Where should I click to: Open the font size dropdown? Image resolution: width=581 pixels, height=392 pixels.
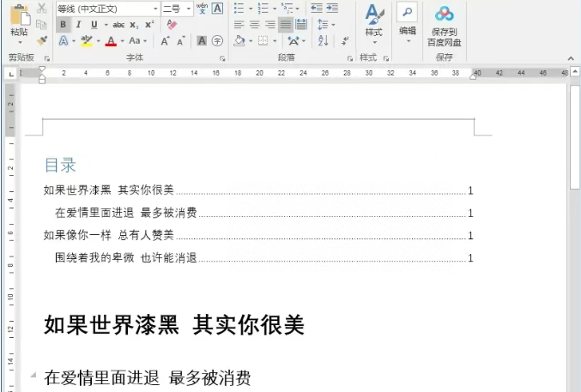pos(189,9)
